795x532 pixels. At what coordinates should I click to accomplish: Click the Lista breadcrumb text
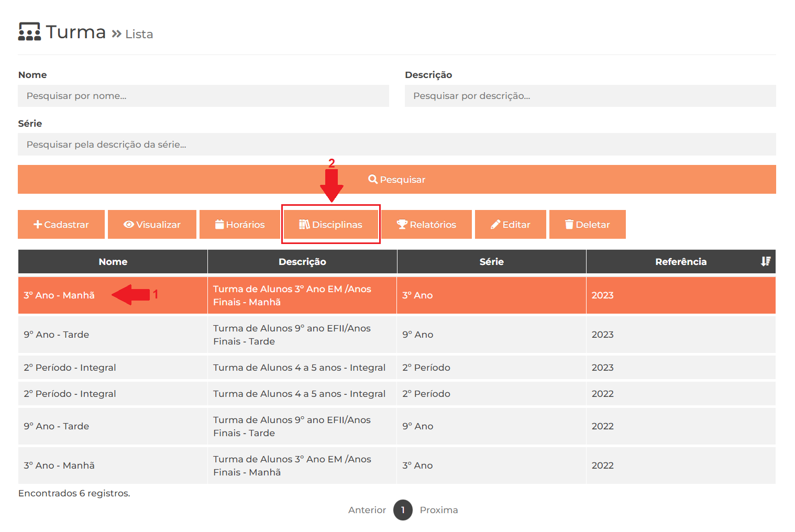[139, 34]
